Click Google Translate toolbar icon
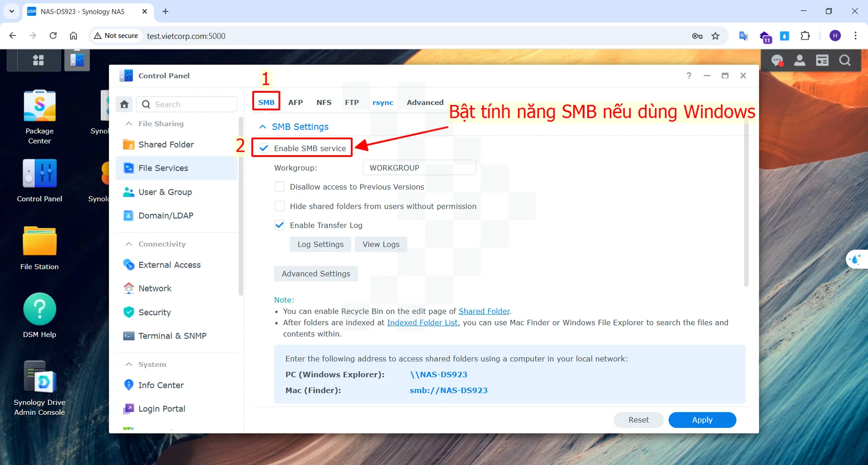Viewport: 868px width, 465px height. pyautogui.click(x=743, y=36)
